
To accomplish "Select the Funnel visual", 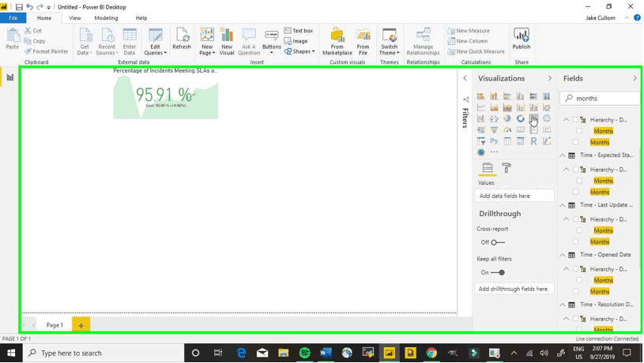I will point(494,130).
